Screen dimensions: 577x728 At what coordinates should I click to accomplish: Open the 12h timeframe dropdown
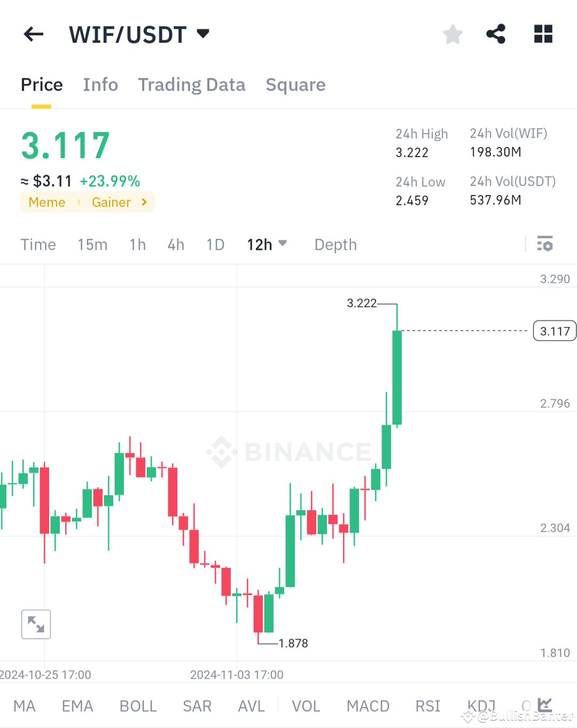click(x=267, y=244)
